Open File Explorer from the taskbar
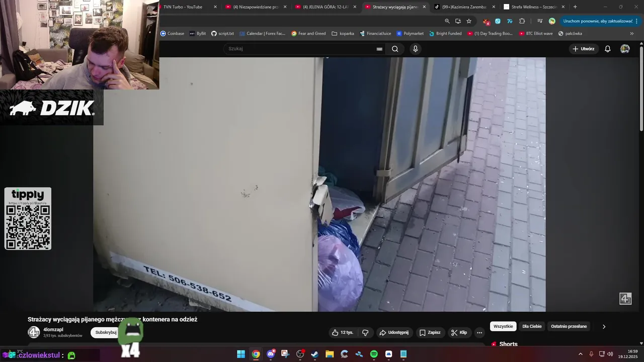The image size is (644, 362). click(330, 354)
